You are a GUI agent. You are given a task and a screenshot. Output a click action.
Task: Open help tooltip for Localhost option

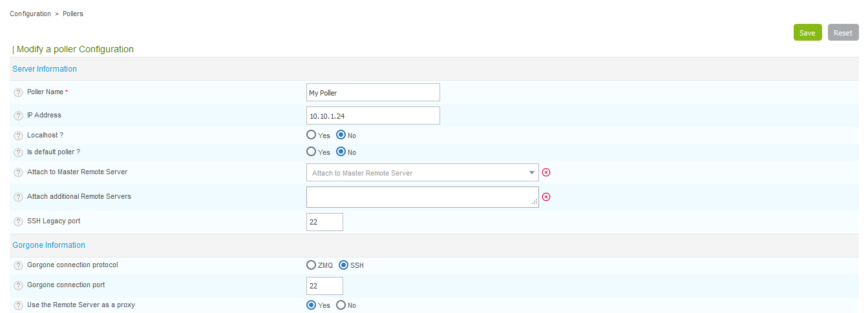point(18,136)
